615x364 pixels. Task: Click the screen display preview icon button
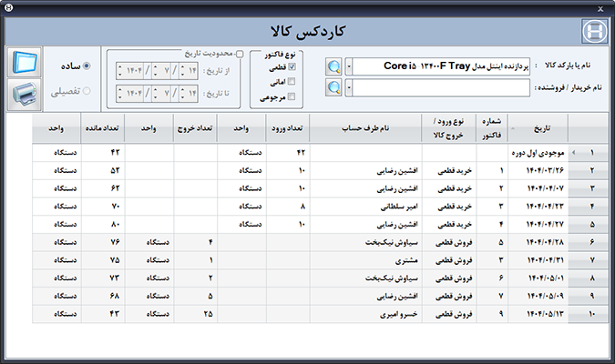coord(25,62)
